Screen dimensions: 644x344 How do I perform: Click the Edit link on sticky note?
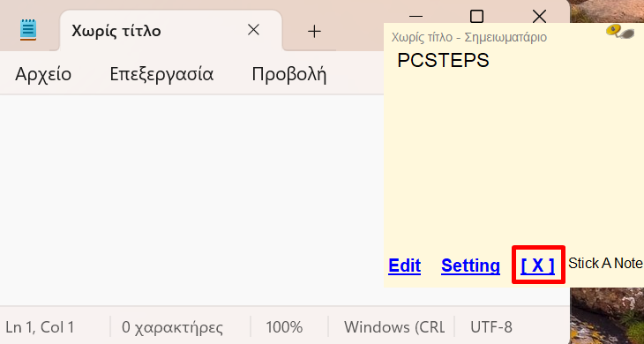point(405,265)
